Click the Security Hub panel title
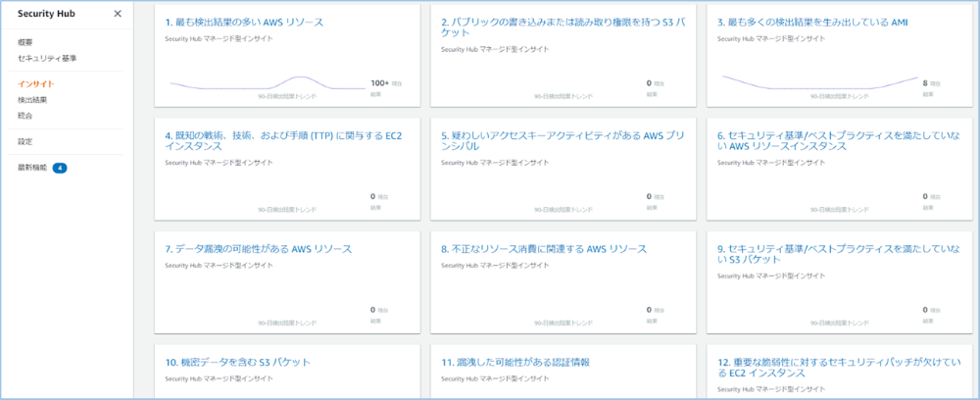The image size is (980, 400). click(46, 14)
